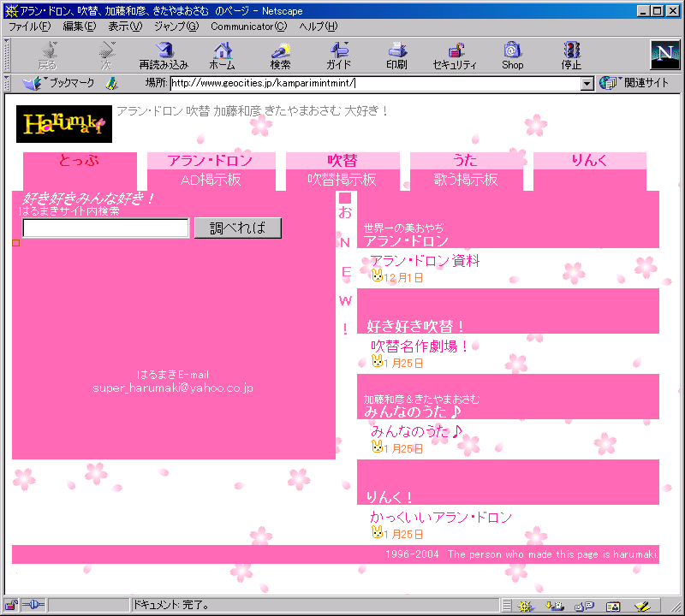Open Address Book from component bar
Image resolution: width=685 pixels, height=616 pixels.
(x=613, y=606)
